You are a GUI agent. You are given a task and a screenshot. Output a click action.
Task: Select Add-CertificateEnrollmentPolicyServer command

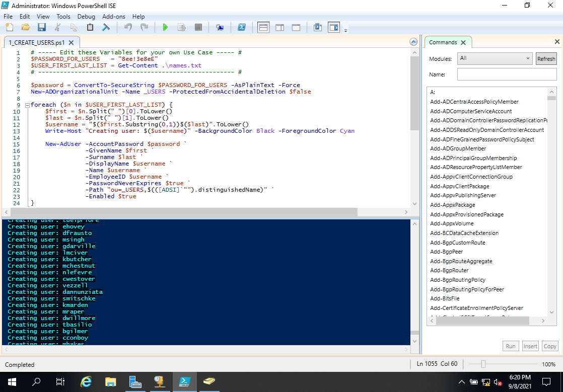click(476, 308)
